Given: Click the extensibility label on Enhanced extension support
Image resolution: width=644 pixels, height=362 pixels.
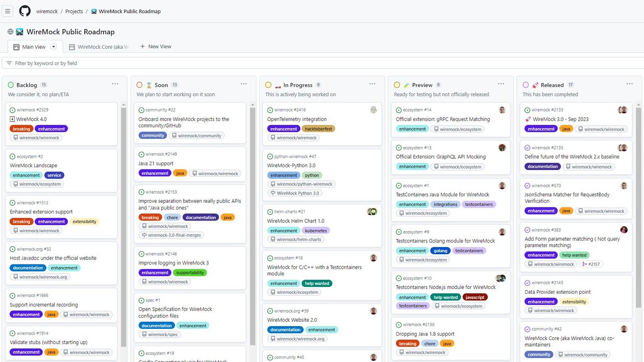Looking at the screenshot, I should click(x=84, y=221).
